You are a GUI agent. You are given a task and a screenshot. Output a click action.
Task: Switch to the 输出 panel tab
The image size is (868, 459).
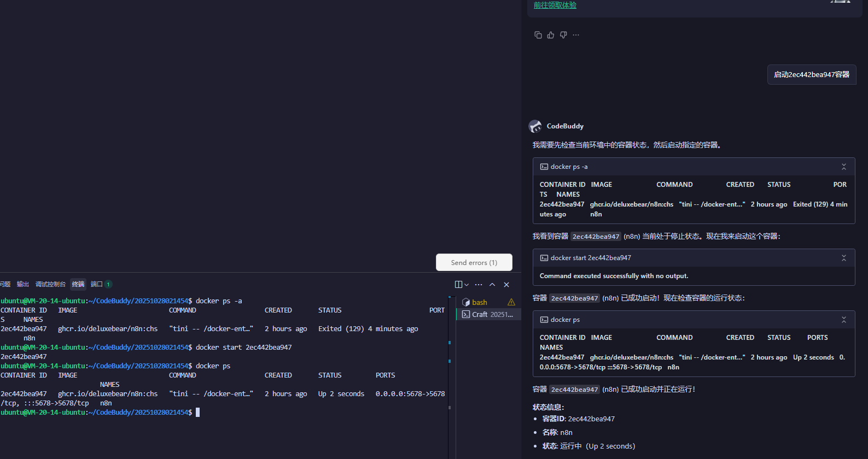click(22, 284)
